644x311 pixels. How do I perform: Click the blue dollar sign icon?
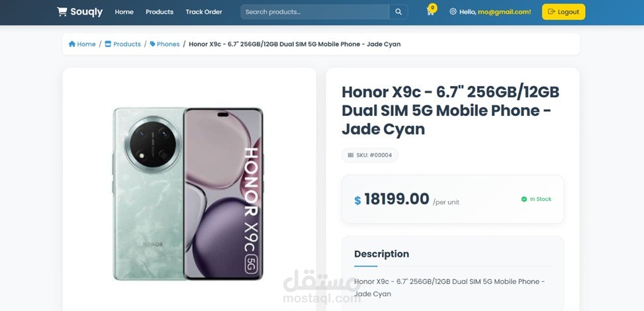pyautogui.click(x=357, y=200)
